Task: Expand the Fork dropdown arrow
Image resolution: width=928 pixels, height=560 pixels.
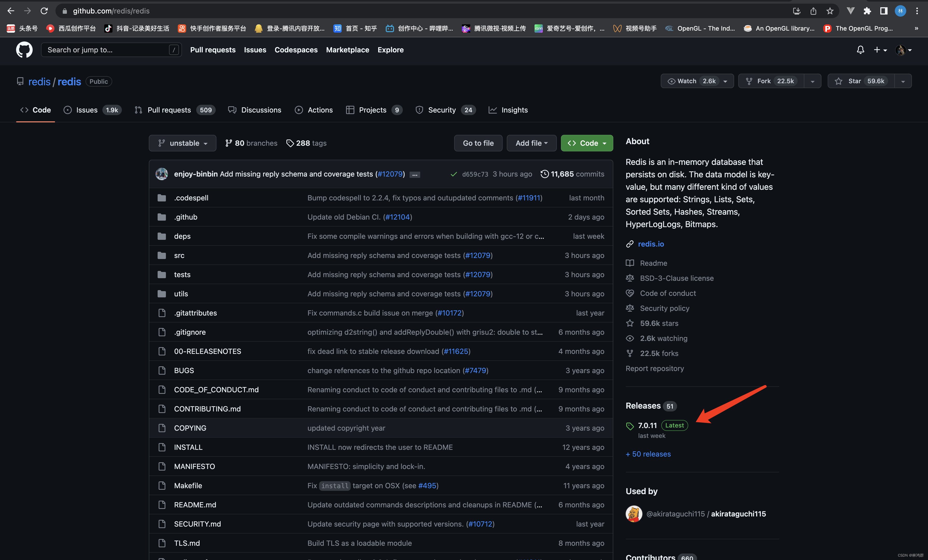Action: pyautogui.click(x=812, y=81)
